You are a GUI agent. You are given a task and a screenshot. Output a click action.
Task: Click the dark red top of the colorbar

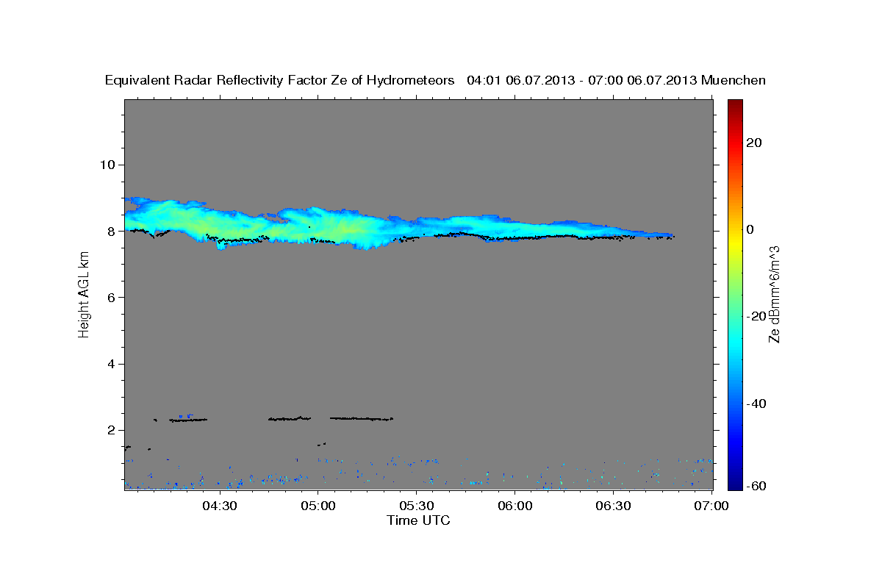734,105
